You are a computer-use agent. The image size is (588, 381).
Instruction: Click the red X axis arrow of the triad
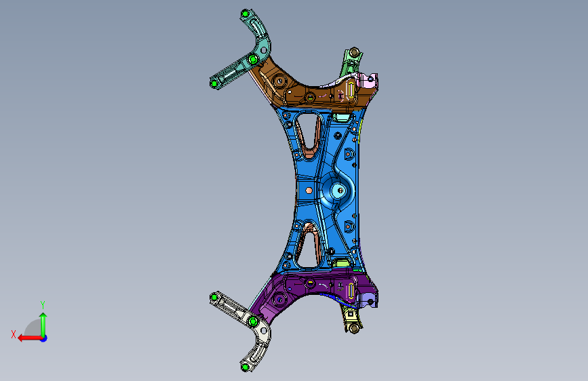pyautogui.click(x=30, y=338)
